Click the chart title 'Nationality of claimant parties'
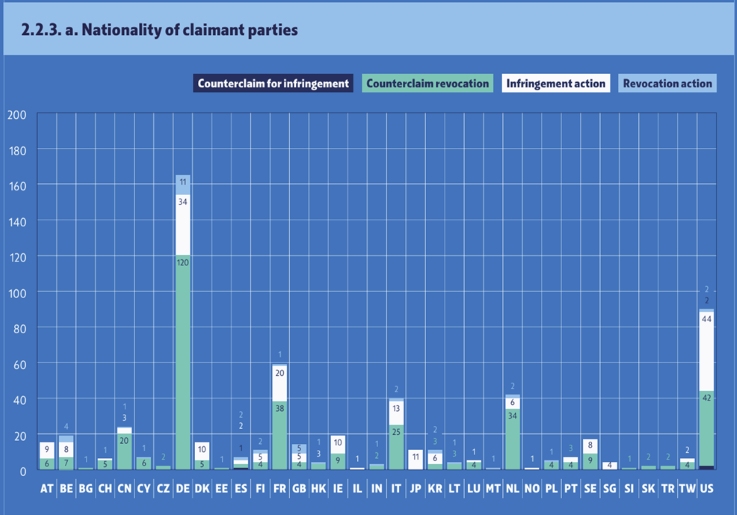Image resolution: width=737 pixels, height=515 pixels. coord(159,30)
